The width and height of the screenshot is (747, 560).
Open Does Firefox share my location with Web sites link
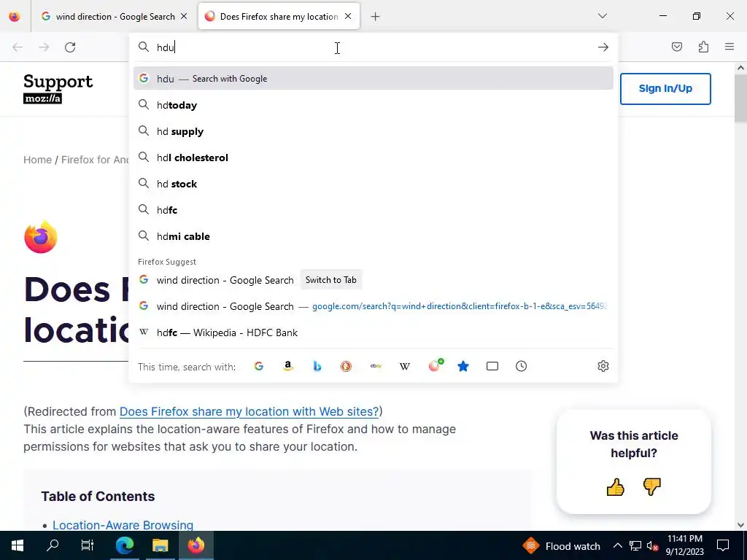(249, 411)
